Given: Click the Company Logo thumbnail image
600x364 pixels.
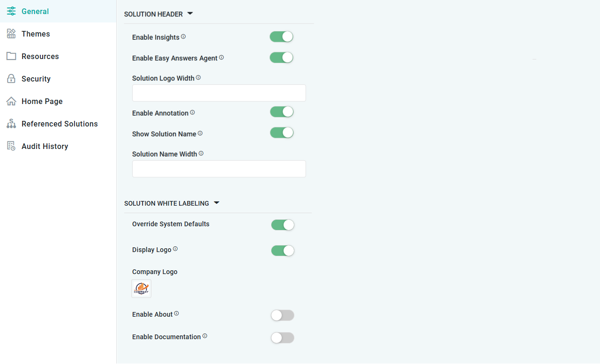Looking at the screenshot, I should [141, 289].
